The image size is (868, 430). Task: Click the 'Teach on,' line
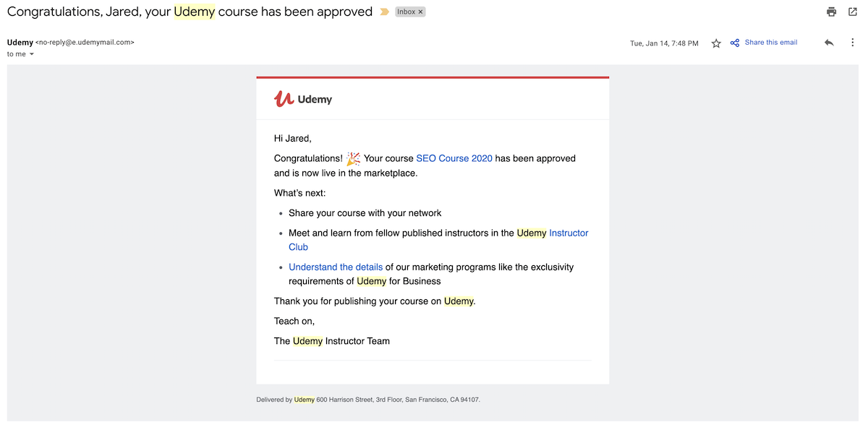(x=294, y=321)
